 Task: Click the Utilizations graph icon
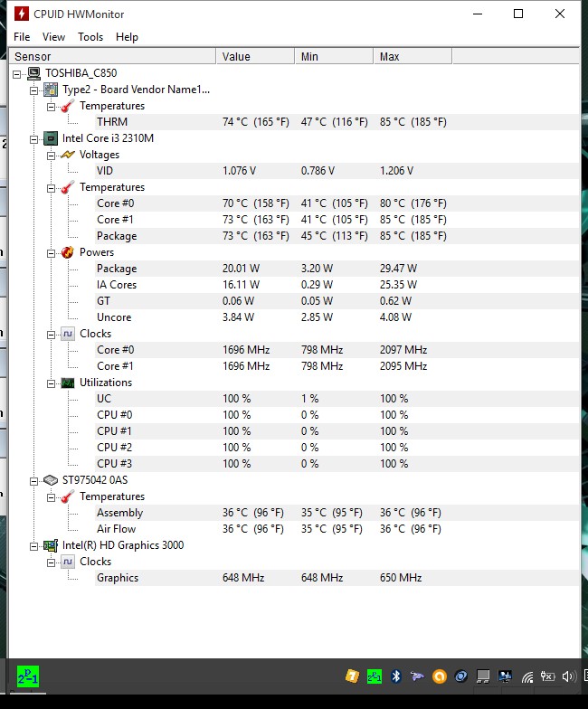[x=67, y=383]
